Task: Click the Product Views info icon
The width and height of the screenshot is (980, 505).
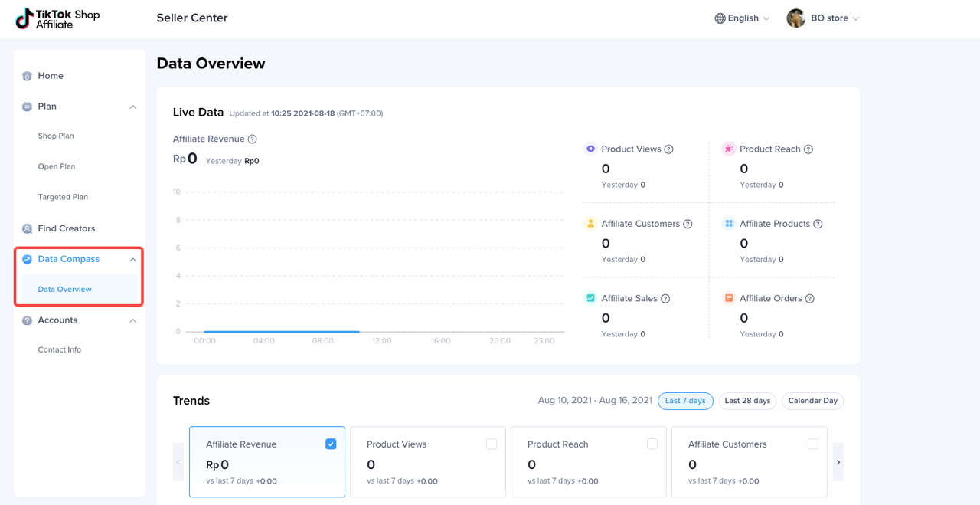Action: click(x=668, y=149)
